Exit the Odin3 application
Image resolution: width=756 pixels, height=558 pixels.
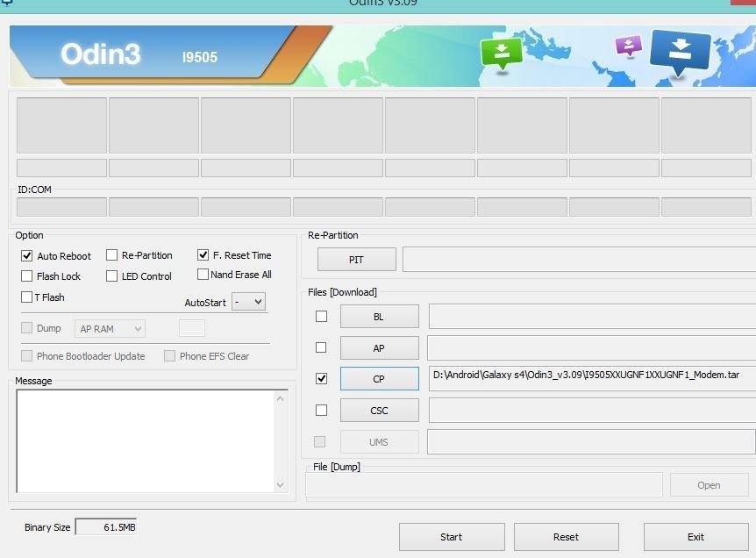point(695,537)
